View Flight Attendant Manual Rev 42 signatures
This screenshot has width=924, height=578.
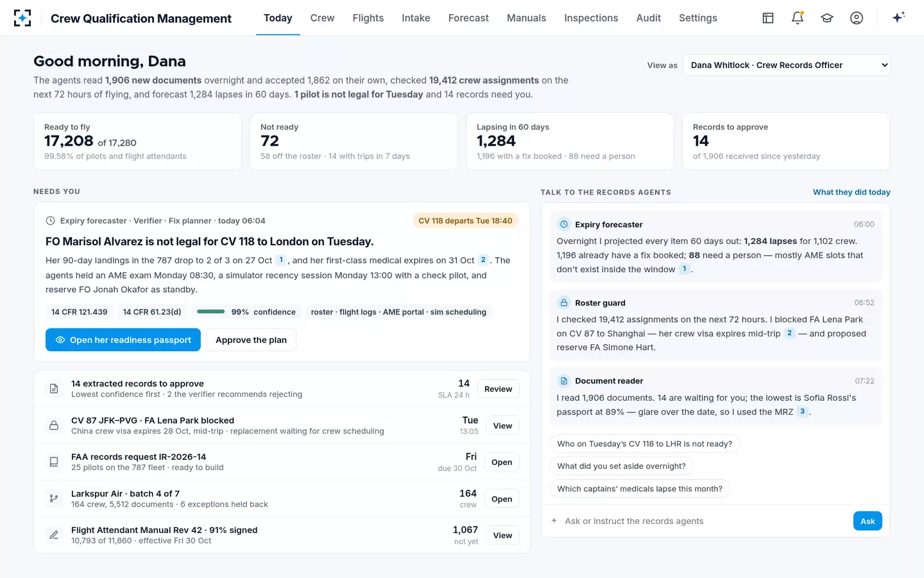[x=502, y=536]
